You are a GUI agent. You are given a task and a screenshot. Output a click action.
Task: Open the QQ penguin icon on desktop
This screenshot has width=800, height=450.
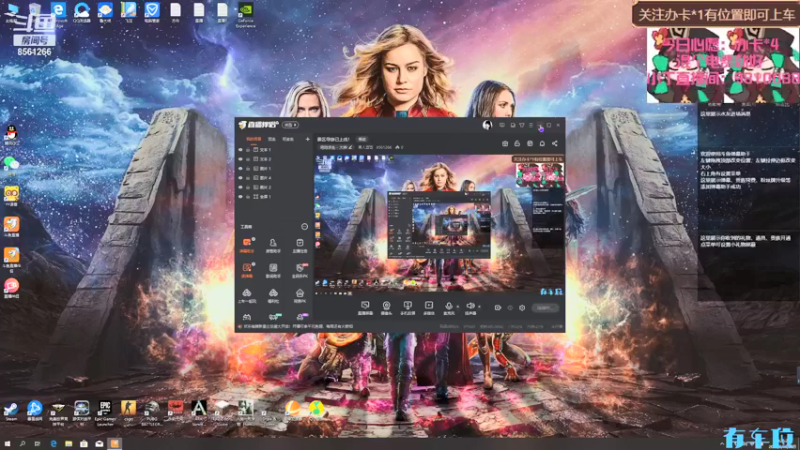point(11,133)
